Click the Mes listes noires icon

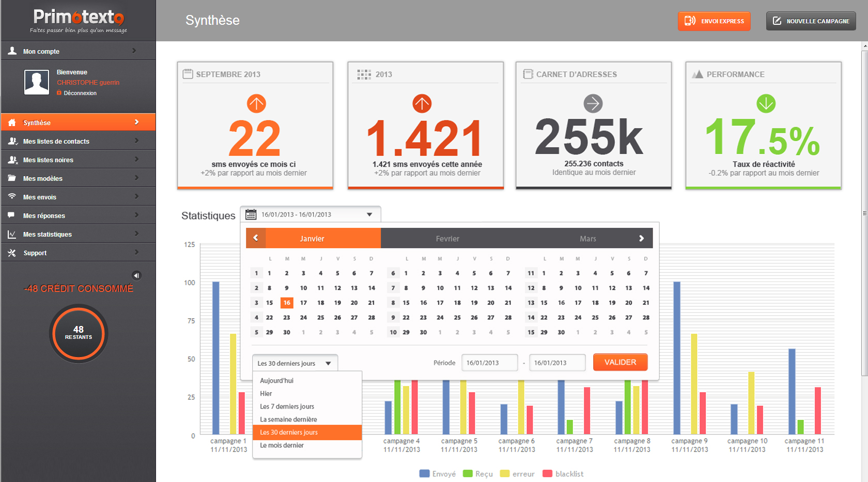(13, 160)
